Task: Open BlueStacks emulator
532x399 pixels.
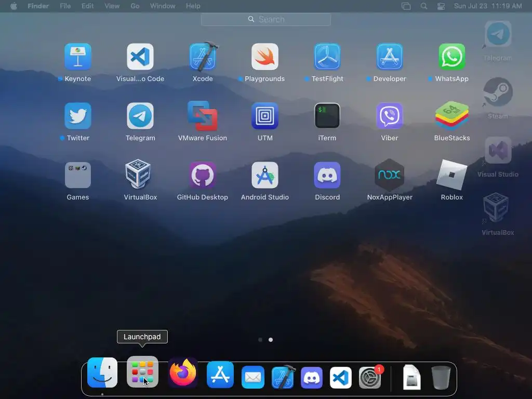Action: (452, 116)
